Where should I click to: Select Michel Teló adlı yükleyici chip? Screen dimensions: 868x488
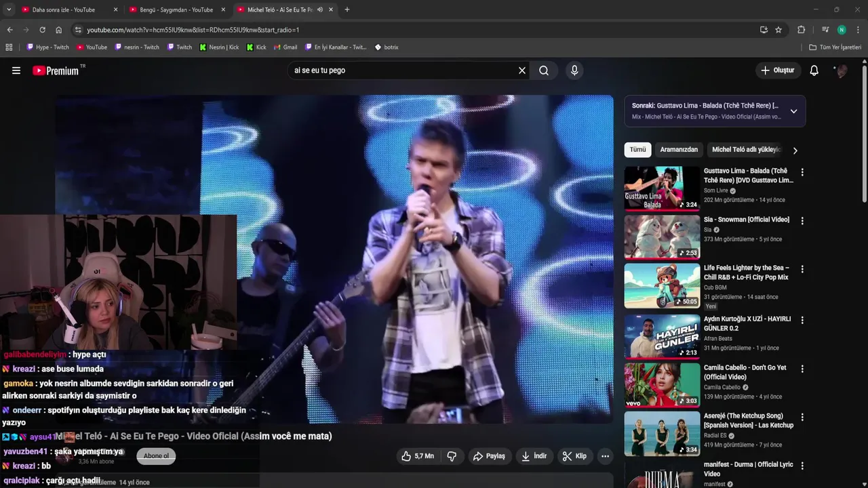746,150
